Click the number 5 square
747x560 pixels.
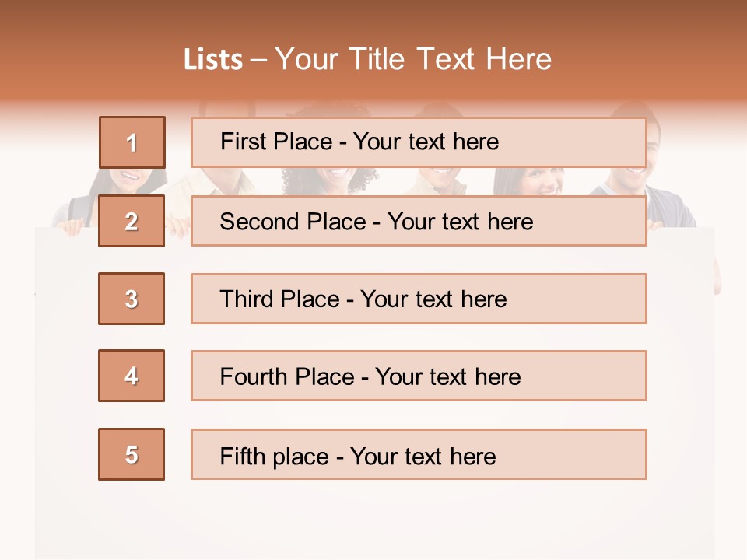click(x=132, y=454)
